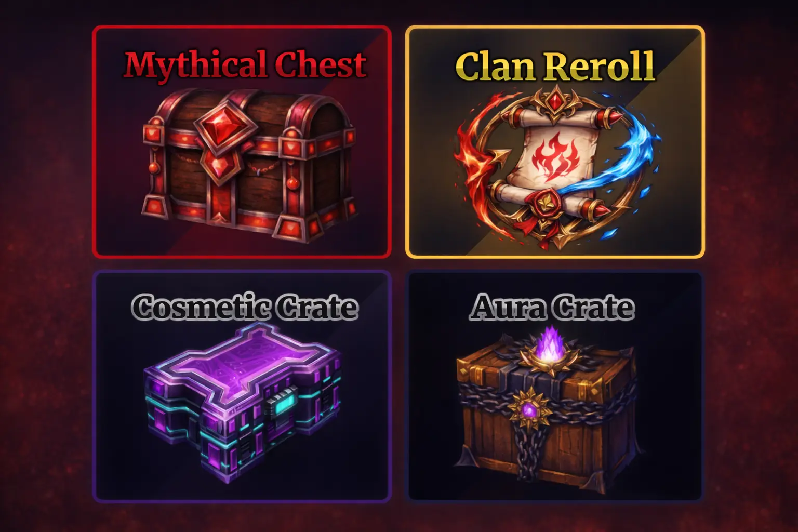Select the Clan Reroll title text
The height and width of the screenshot is (532, 798).
[555, 66]
